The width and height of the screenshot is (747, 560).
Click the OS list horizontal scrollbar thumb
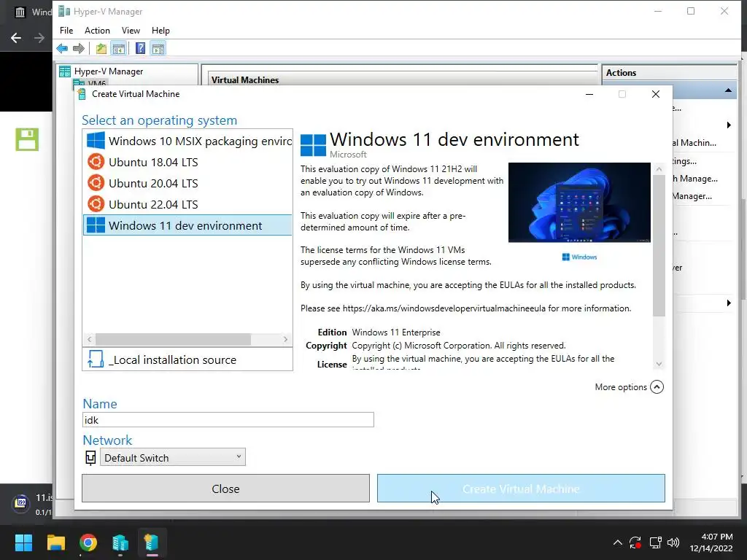pos(173,339)
